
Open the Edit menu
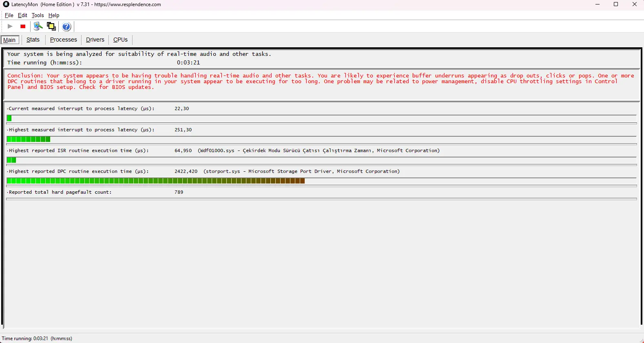pyautogui.click(x=22, y=15)
